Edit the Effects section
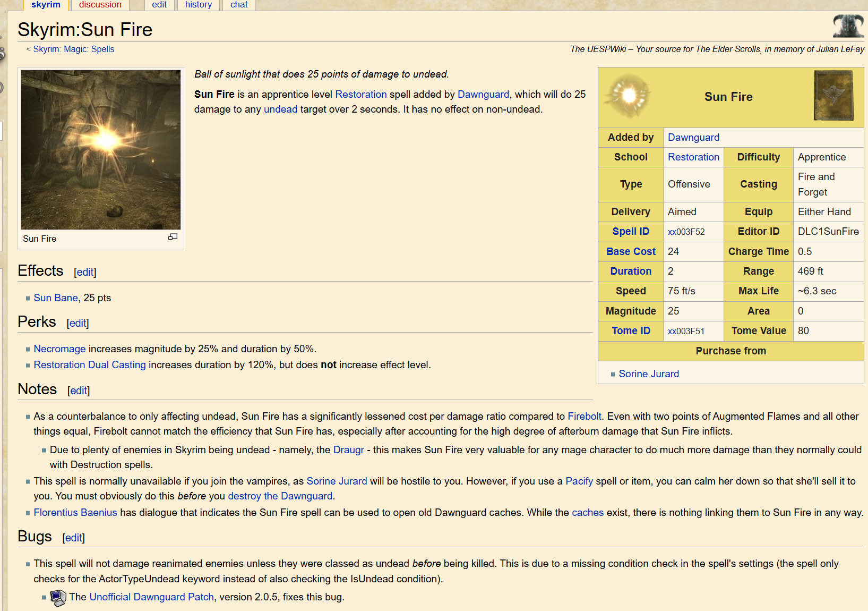This screenshot has height=611, width=868. point(85,272)
